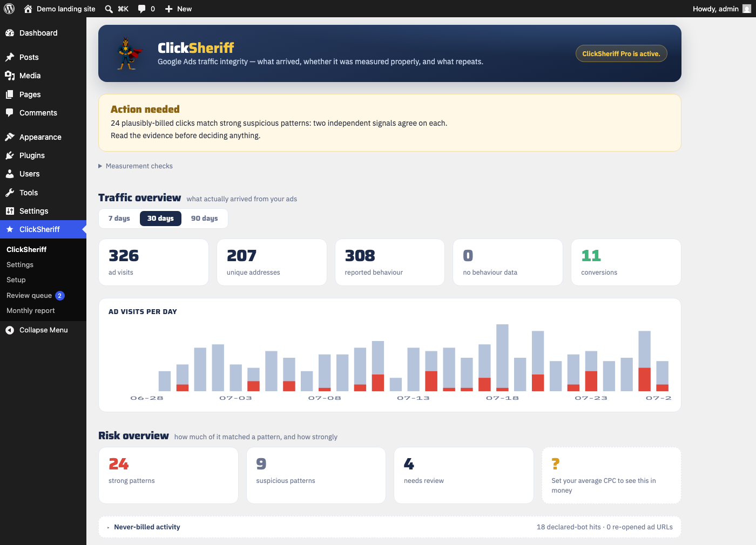Click the Comments bubble icon in sidebar
Image resolution: width=756 pixels, height=545 pixels.
tap(10, 113)
